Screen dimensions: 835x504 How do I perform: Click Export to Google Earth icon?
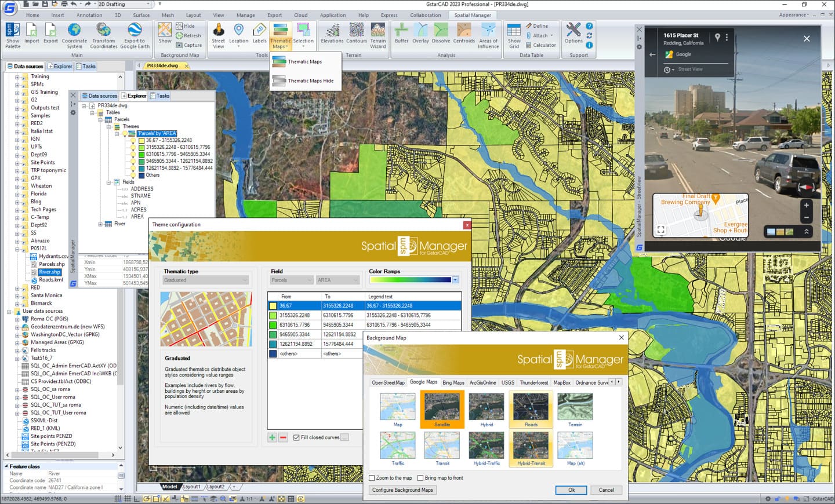pos(135,35)
